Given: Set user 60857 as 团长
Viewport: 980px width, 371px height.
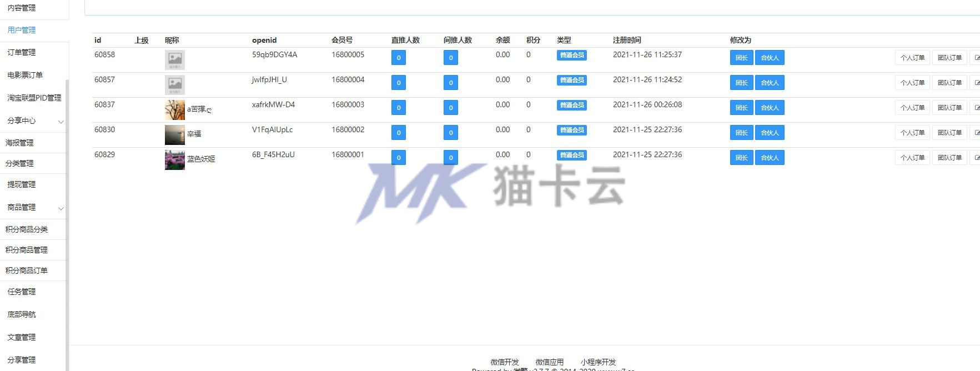Looking at the screenshot, I should [x=742, y=83].
